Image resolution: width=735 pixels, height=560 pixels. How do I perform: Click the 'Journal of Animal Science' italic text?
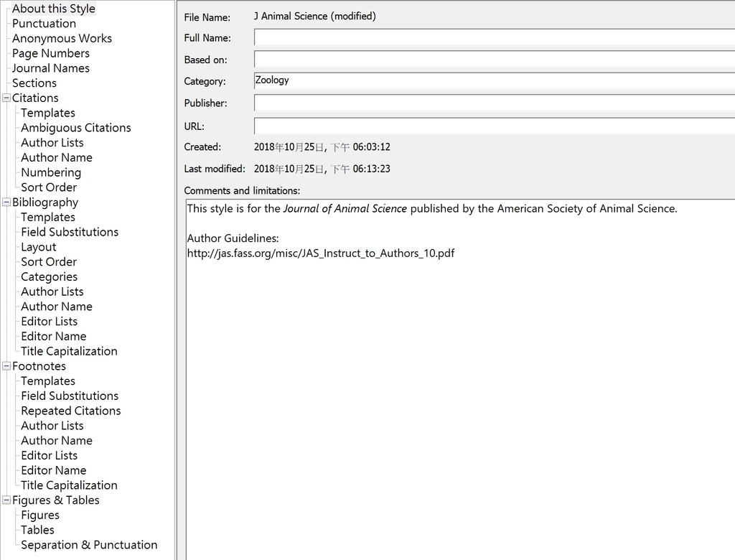pyautogui.click(x=345, y=209)
